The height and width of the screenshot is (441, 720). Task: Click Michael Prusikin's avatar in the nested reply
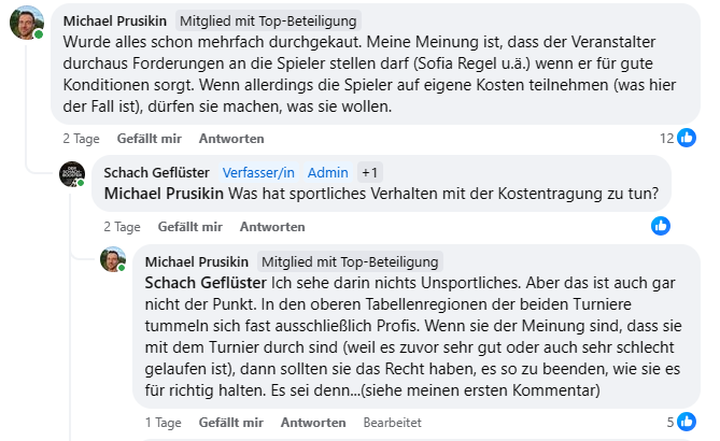click(x=113, y=260)
